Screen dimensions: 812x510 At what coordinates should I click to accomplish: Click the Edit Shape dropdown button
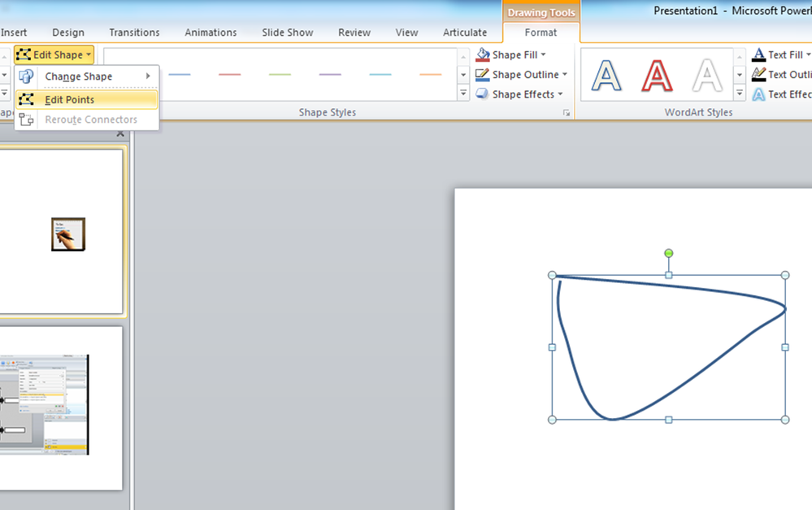pos(54,55)
